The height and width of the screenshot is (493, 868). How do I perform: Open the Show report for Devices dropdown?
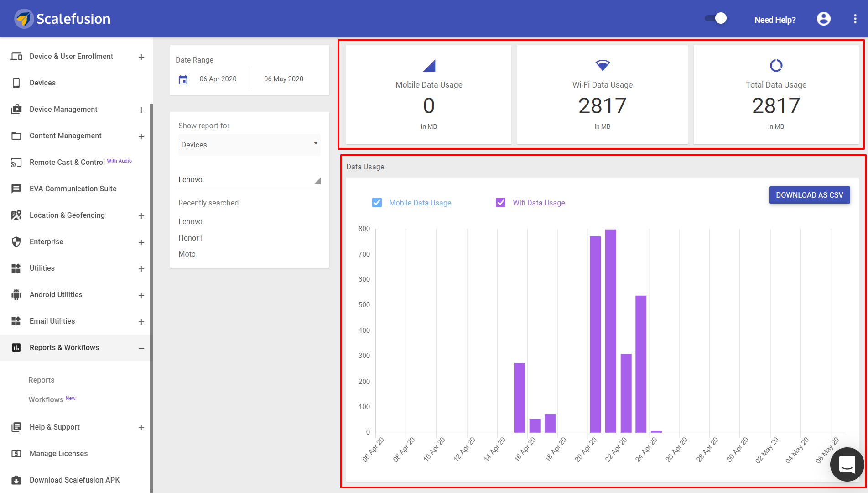pos(249,145)
